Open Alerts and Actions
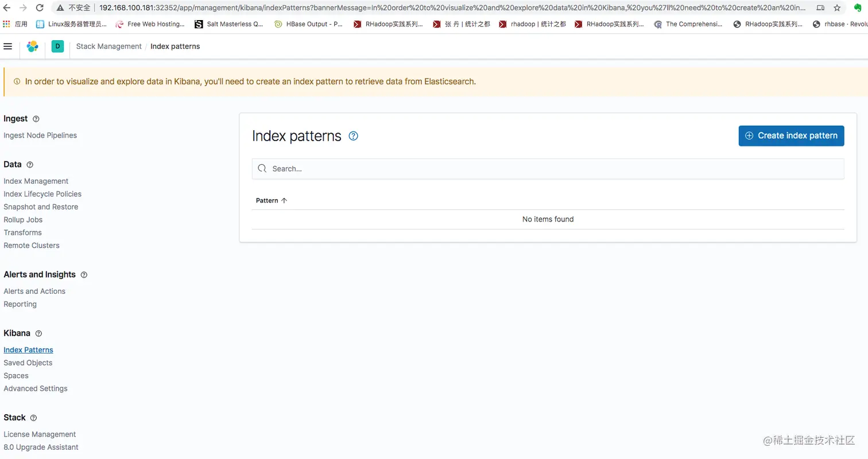 (x=34, y=291)
